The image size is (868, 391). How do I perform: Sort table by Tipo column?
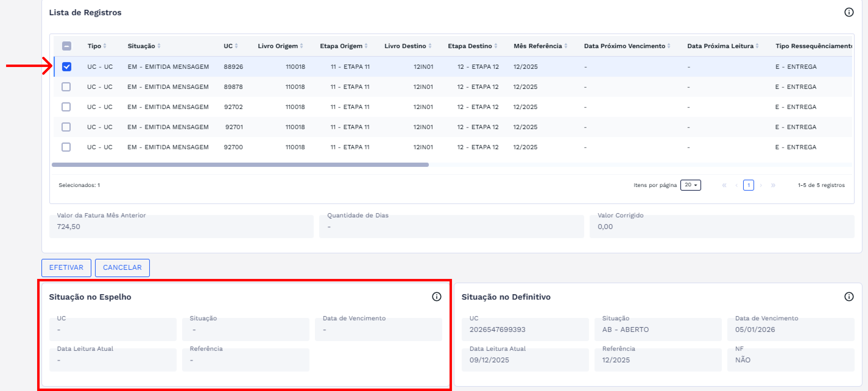(x=105, y=46)
